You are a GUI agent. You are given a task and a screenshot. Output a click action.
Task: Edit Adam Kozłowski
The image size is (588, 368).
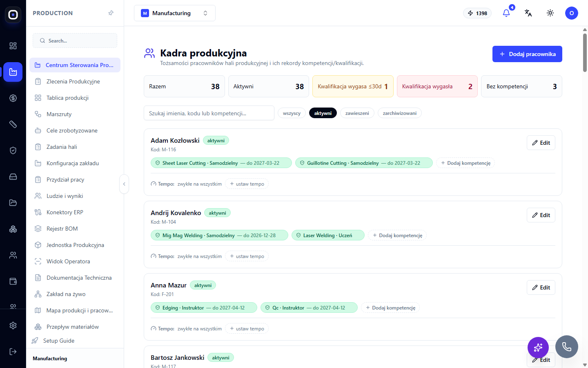point(541,143)
